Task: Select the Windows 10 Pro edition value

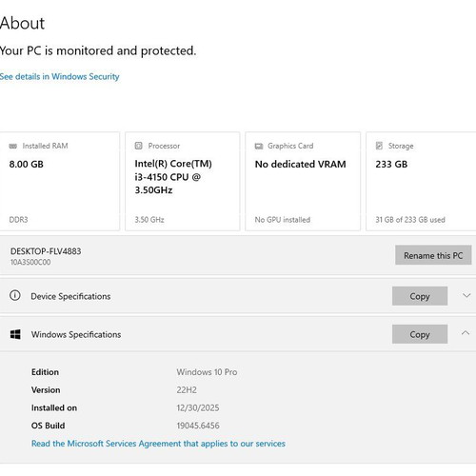Action: coord(207,372)
